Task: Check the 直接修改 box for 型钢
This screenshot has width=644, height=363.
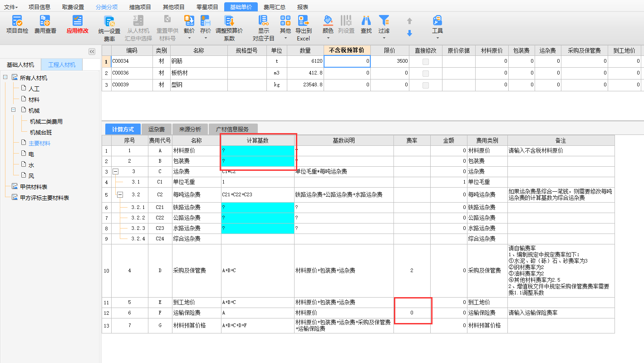Action: click(x=425, y=85)
